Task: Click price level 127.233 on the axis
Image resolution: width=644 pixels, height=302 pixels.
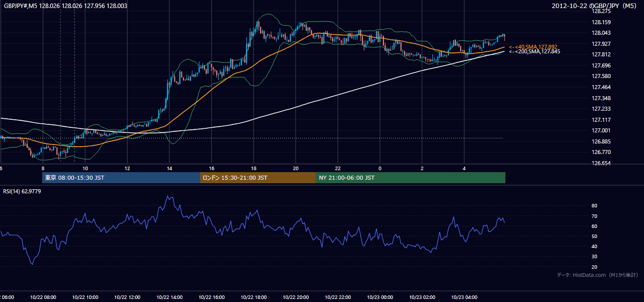Action: [x=602, y=109]
